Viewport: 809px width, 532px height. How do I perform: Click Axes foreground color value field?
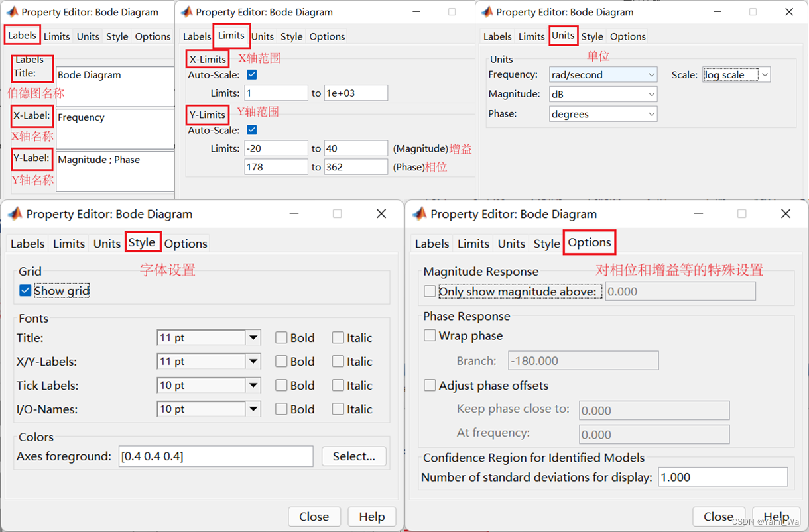(216, 456)
